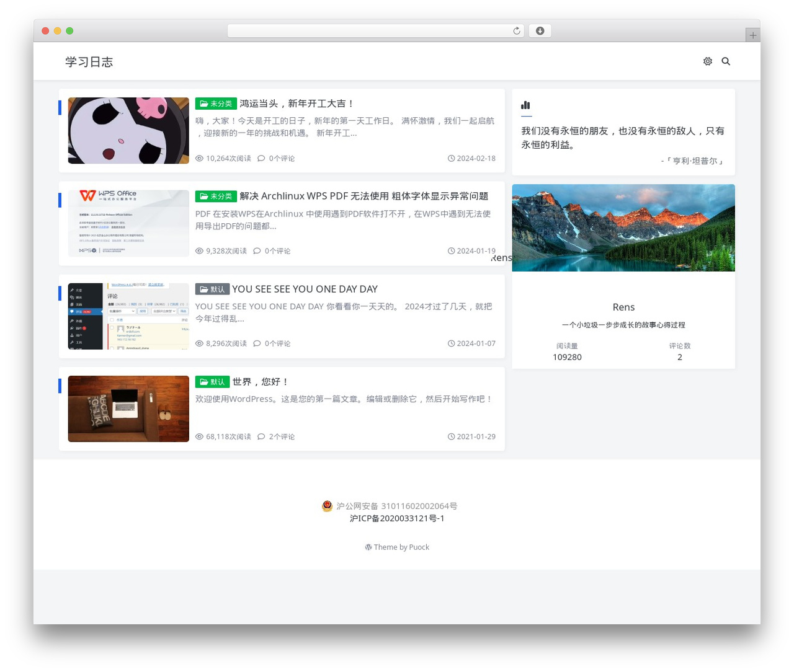Viewport: 794px width, 672px height.
Task: Open post 世界，您好！
Action: tap(261, 382)
